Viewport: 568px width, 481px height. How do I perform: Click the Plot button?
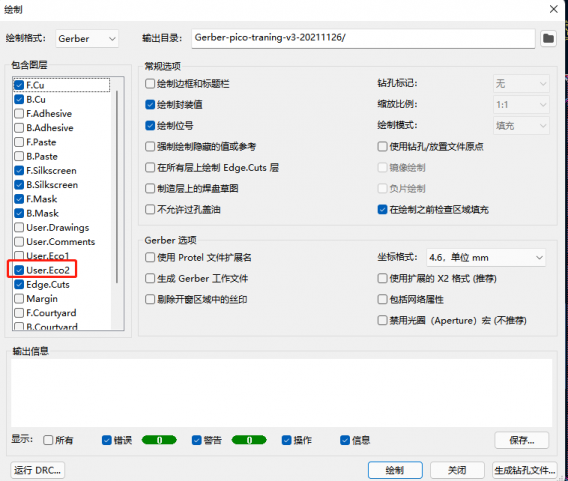[x=395, y=470]
